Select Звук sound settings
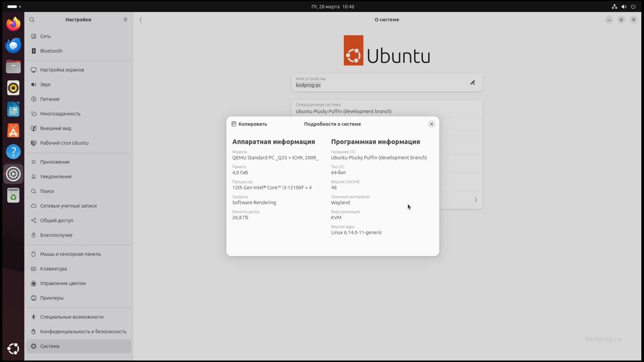 tap(79, 84)
